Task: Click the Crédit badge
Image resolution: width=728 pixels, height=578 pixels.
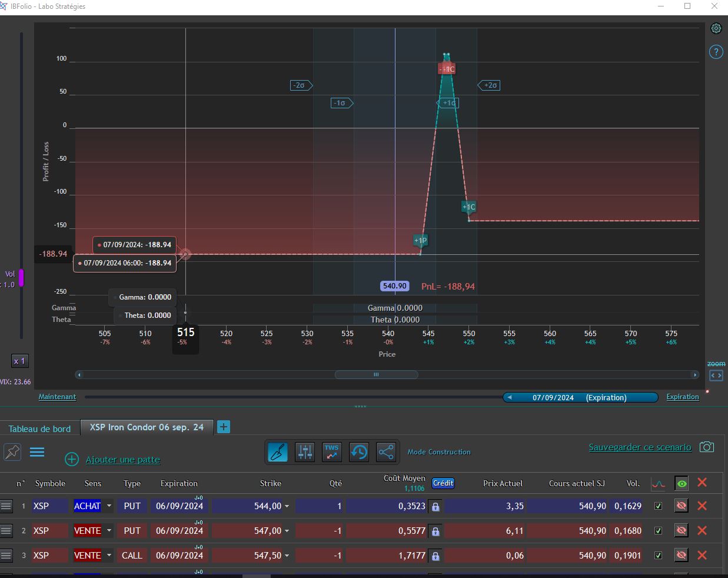Action: coord(443,483)
